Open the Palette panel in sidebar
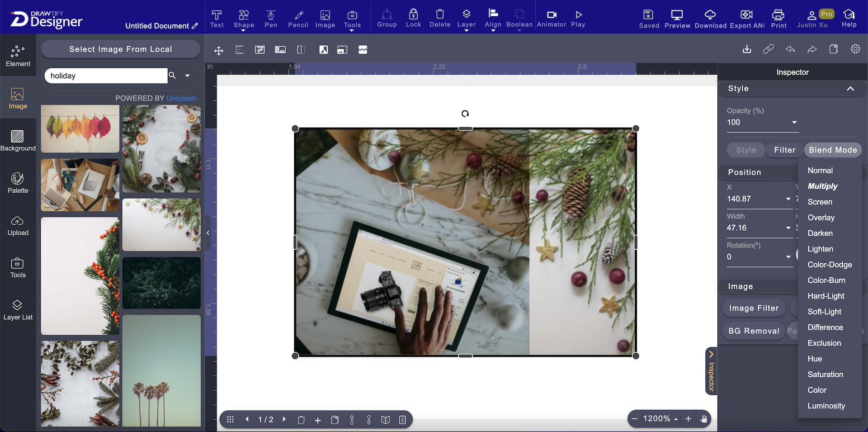Viewport: 868px width, 432px height. click(x=18, y=183)
